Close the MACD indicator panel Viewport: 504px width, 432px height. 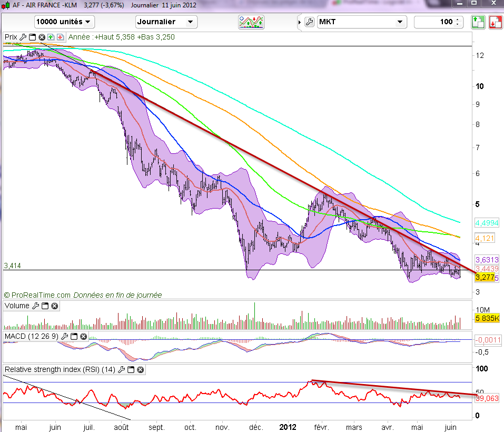click(x=84, y=336)
